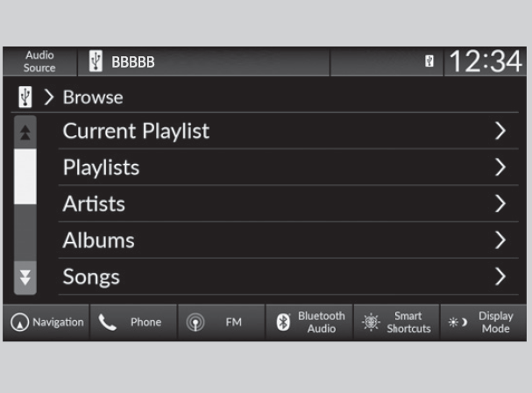Expand Playlists using the right chevron
This screenshot has height=393, width=532.
coord(500,168)
